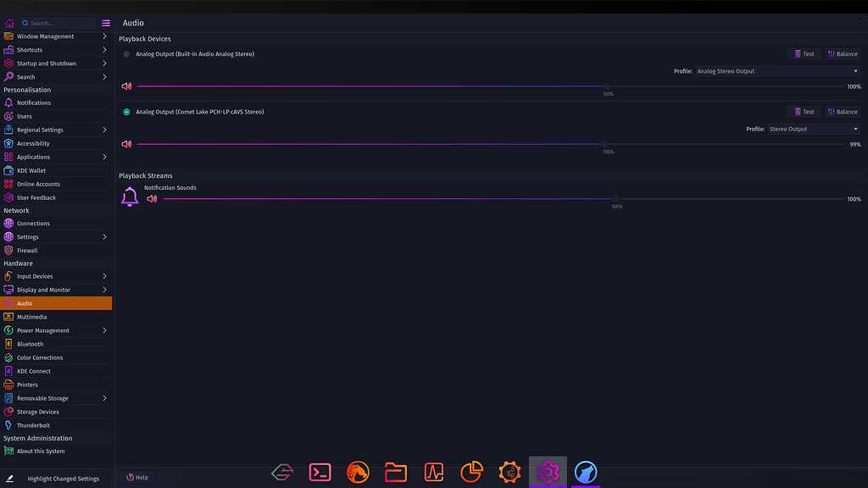Select Comet Lake output as default device
Screen dimensions: 868x488
pyautogui.click(x=125, y=111)
